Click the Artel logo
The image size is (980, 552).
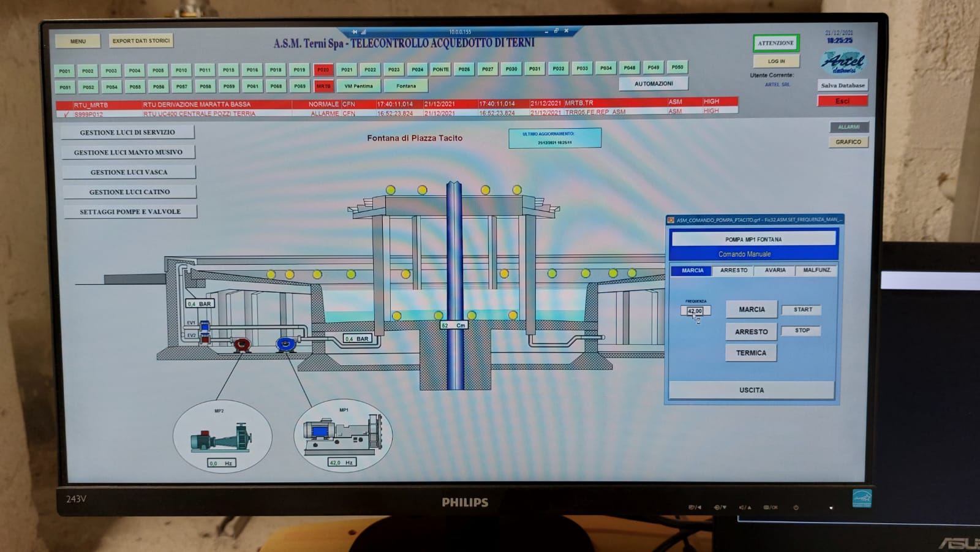coord(843,61)
